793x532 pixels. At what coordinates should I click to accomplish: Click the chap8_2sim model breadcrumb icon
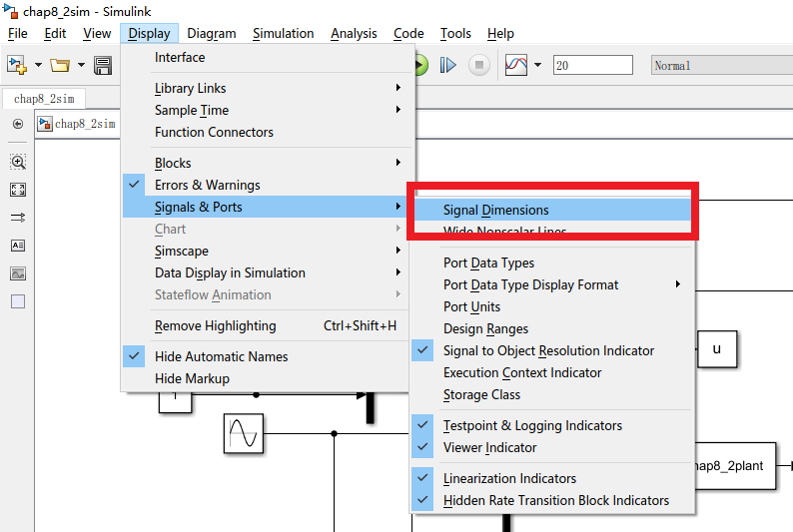pyautogui.click(x=45, y=124)
